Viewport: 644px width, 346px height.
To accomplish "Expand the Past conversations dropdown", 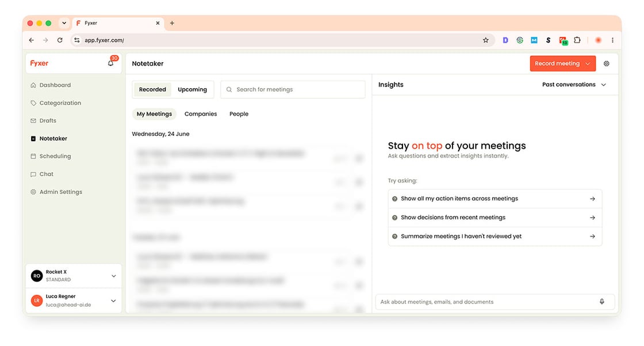I will click(x=574, y=84).
